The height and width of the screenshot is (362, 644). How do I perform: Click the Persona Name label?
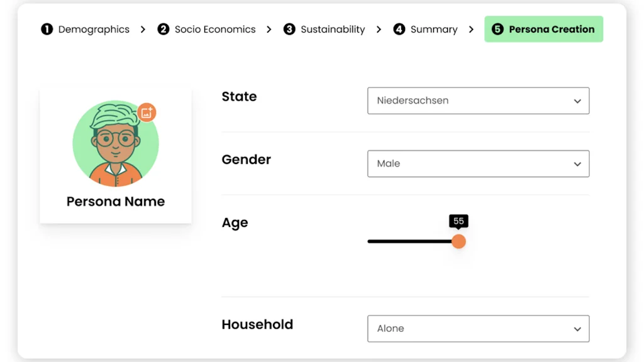pos(115,201)
